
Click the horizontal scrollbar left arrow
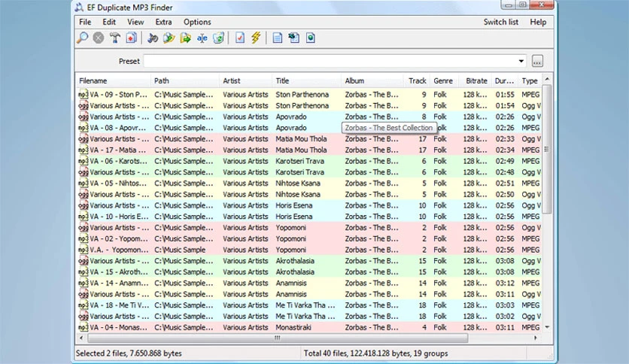tap(81, 338)
